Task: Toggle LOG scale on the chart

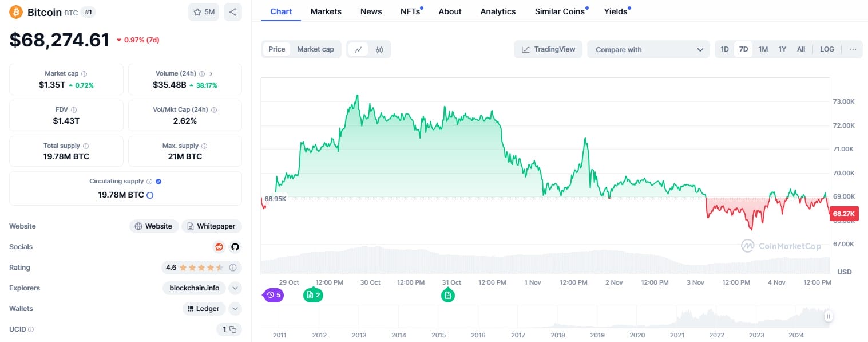Action: (x=827, y=49)
